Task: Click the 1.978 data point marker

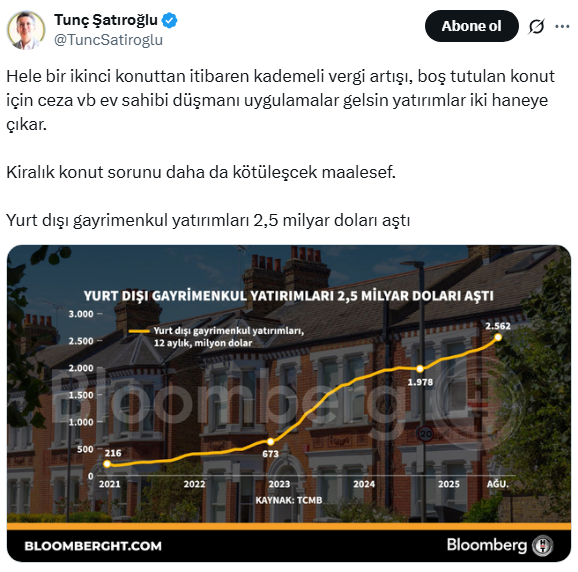Action: [x=420, y=369]
